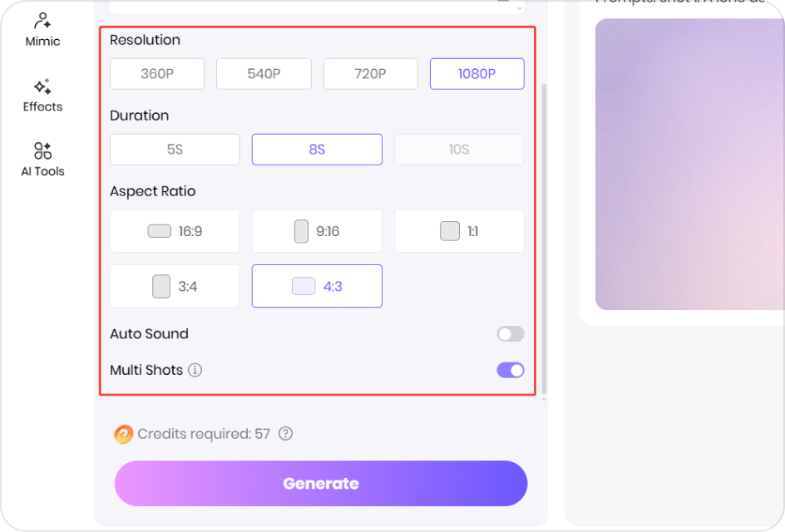Select the 1080P resolution option
Image resolution: width=785 pixels, height=532 pixels.
(476, 73)
